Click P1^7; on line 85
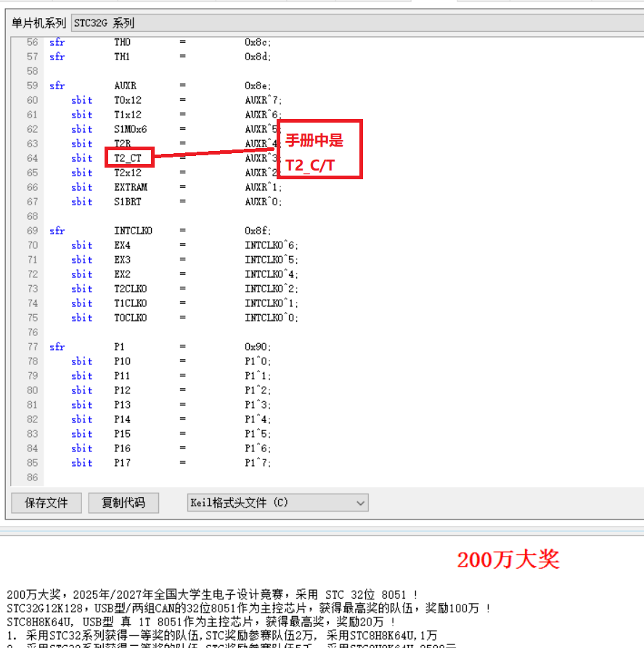 pyautogui.click(x=258, y=463)
